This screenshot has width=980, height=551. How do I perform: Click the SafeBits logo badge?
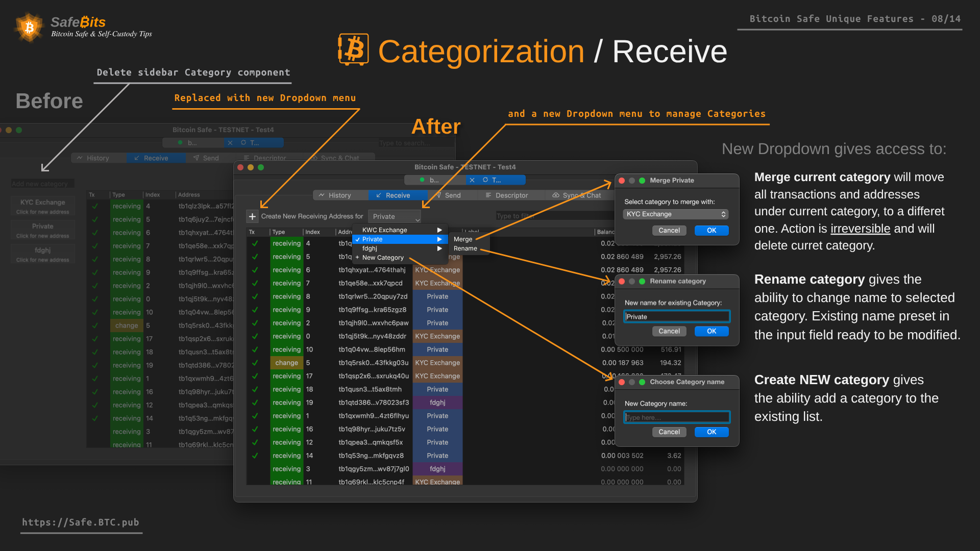pos(29,27)
